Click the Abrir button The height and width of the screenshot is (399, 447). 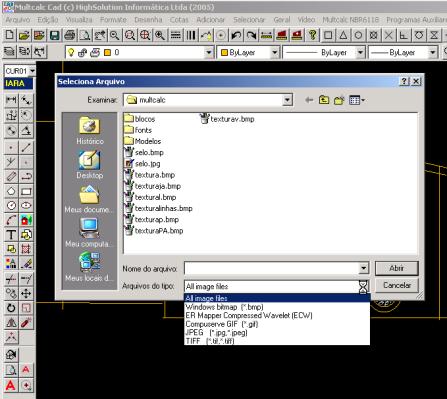(x=396, y=268)
